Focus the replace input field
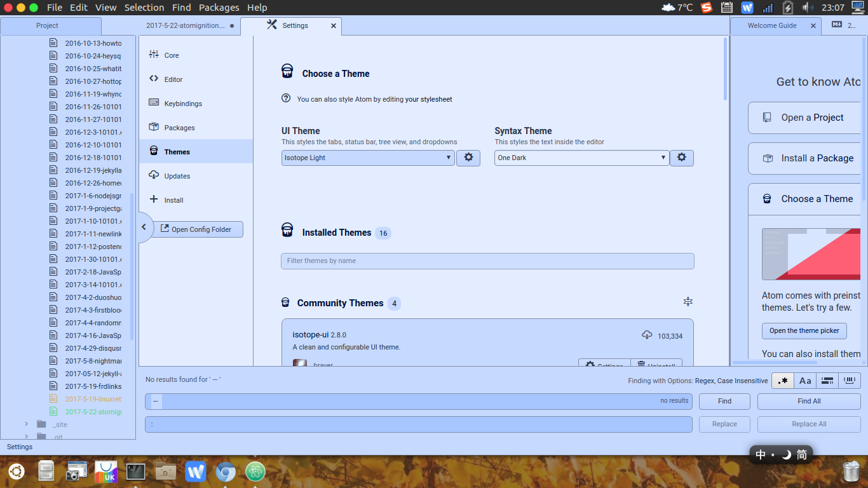The height and width of the screenshot is (488, 868). 419,424
